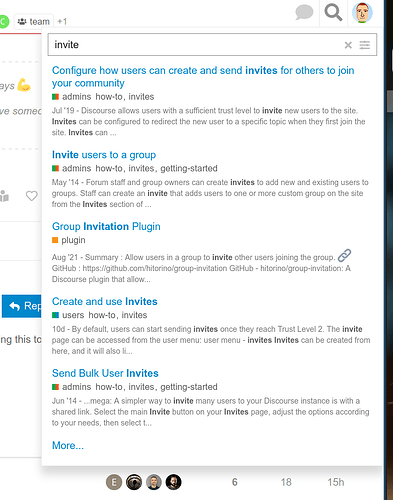393x500 pixels.
Task: Click the chain link icon in Group Invitation result
Action: (x=344, y=256)
